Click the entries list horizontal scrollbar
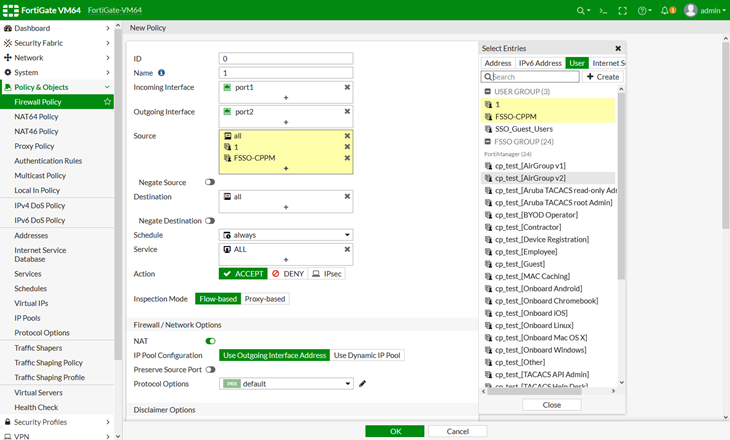This screenshot has width=730, height=440. (x=534, y=391)
